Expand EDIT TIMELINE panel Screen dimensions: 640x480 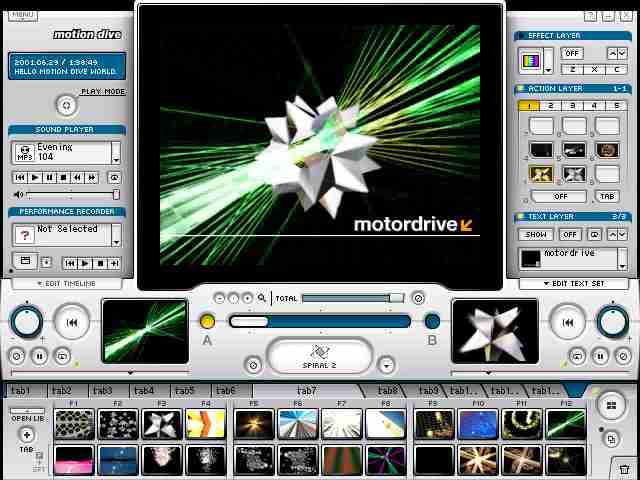click(x=67, y=283)
